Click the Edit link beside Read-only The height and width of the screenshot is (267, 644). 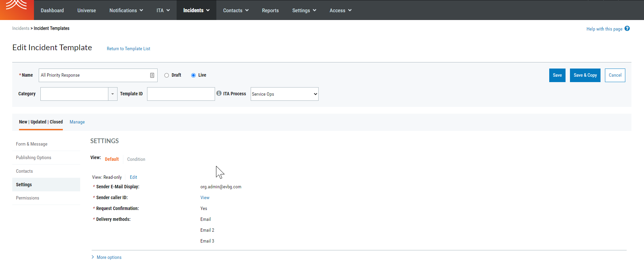[x=133, y=177]
